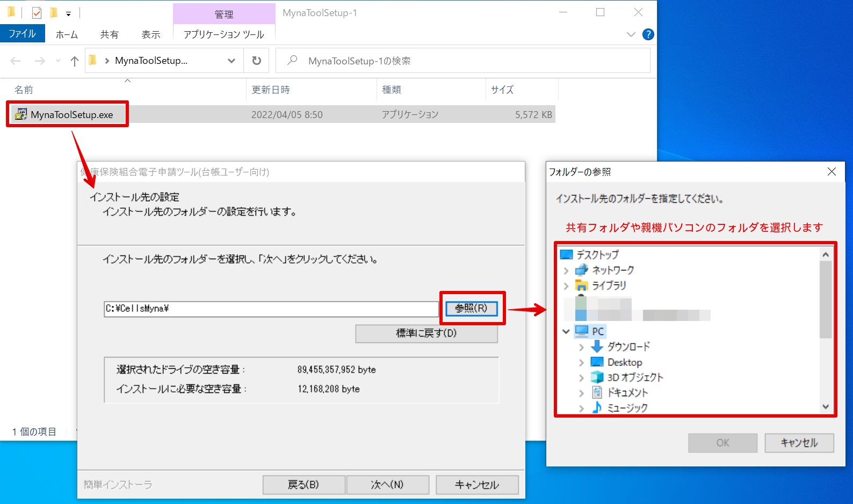
Task: Click the ネットワーク icon in folder tree
Action: (582, 270)
